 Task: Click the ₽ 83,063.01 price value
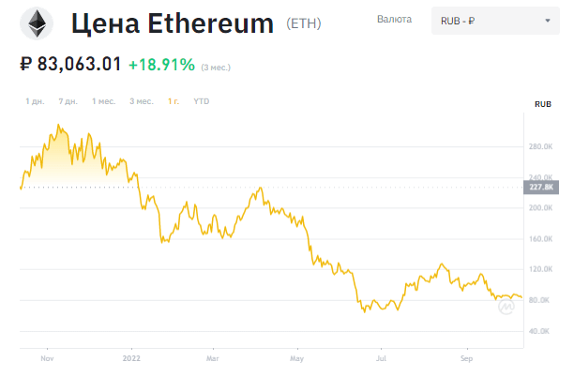71,65
